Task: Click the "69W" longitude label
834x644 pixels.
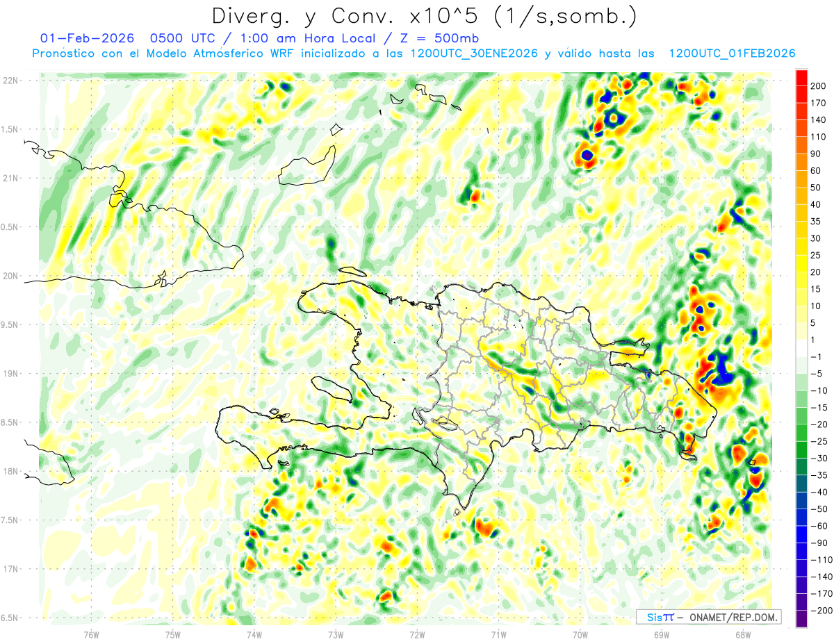Action: (662, 635)
